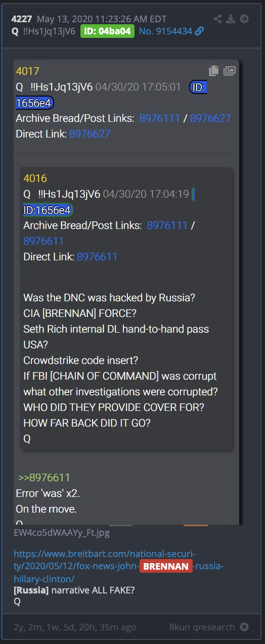Click the copy icon in post 4017
The image size is (265, 644).
point(214,71)
